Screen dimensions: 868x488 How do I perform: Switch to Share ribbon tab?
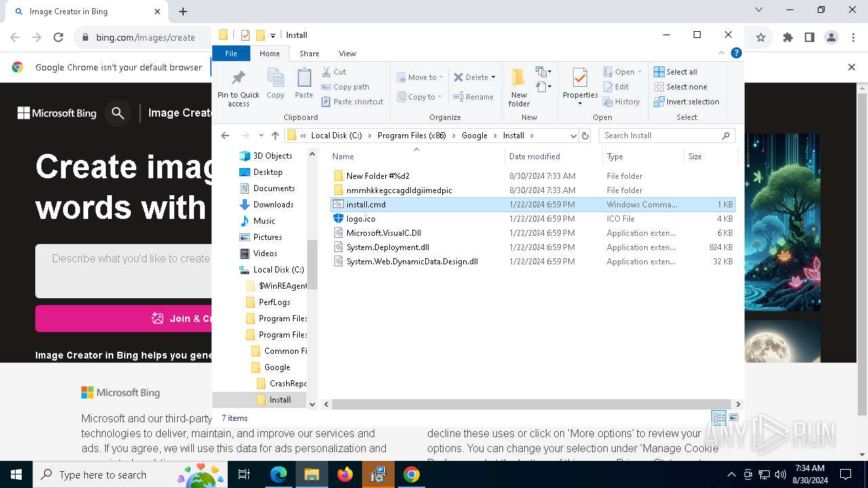(x=309, y=54)
